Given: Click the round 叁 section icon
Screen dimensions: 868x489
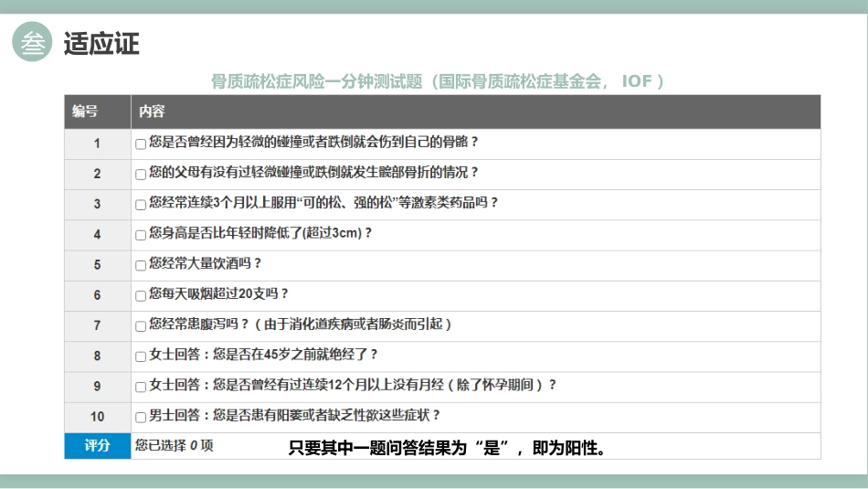Looking at the screenshot, I should [32, 41].
